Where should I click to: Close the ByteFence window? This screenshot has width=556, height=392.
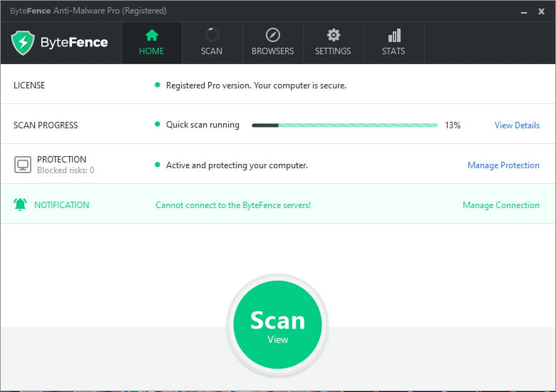coord(541,11)
